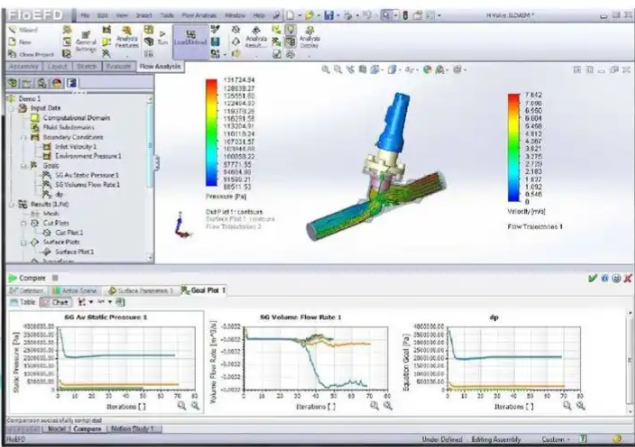Image resolution: width=635 pixels, height=447 pixels.
Task: Select the Evaluate ribbon tab
Action: tap(119, 64)
